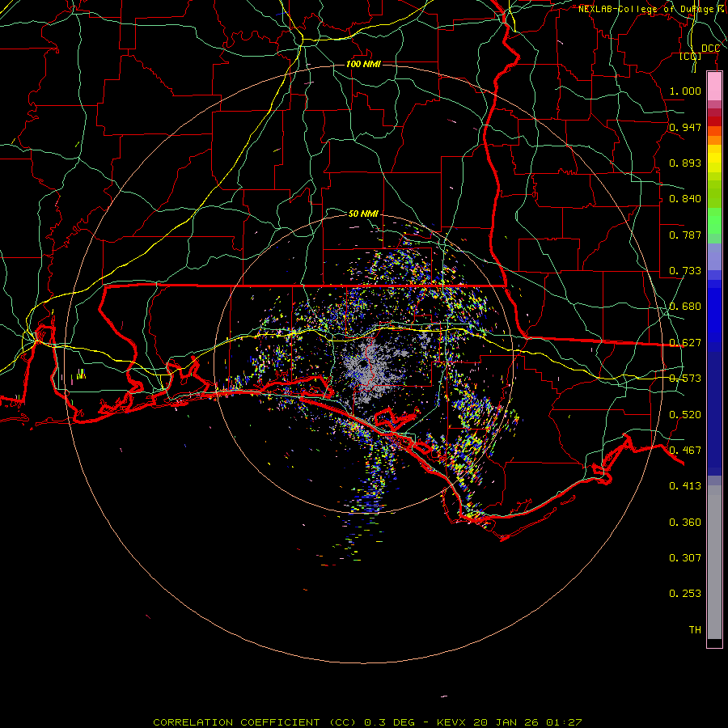Click the 0.680 legend value
The height and width of the screenshot is (728, 728).
coord(685,307)
